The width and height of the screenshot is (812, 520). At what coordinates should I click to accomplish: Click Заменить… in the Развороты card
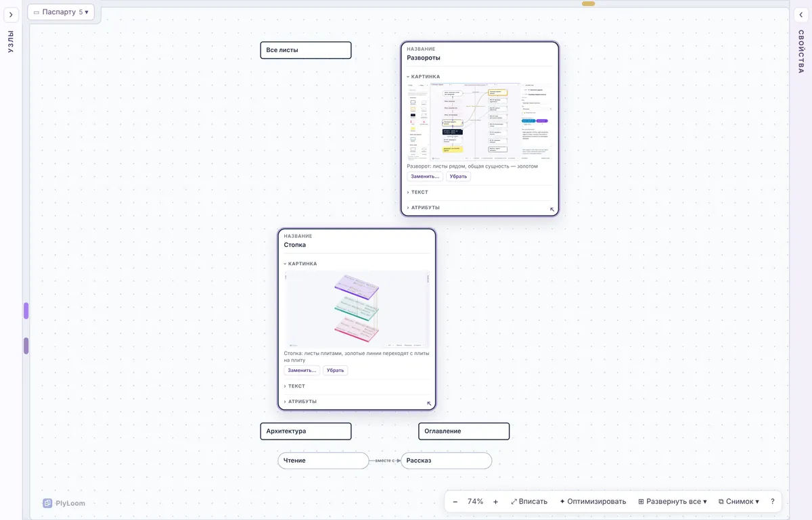pos(425,176)
